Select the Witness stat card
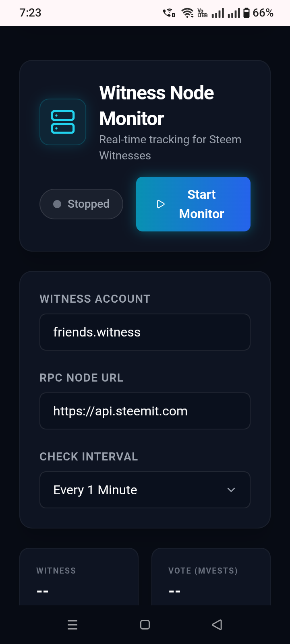The width and height of the screenshot is (290, 644). coord(79,577)
